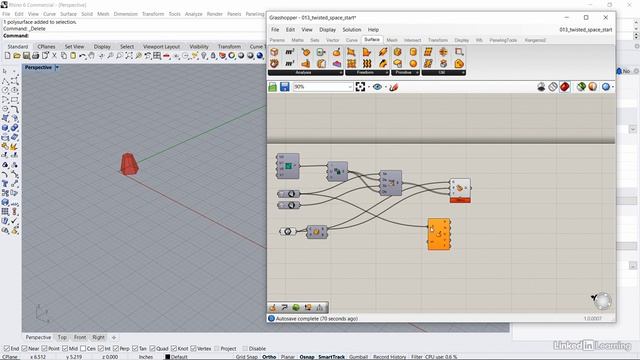Click the orange loft component on Grasshopper canvas
The width and height of the screenshot is (640, 360).
click(x=439, y=234)
